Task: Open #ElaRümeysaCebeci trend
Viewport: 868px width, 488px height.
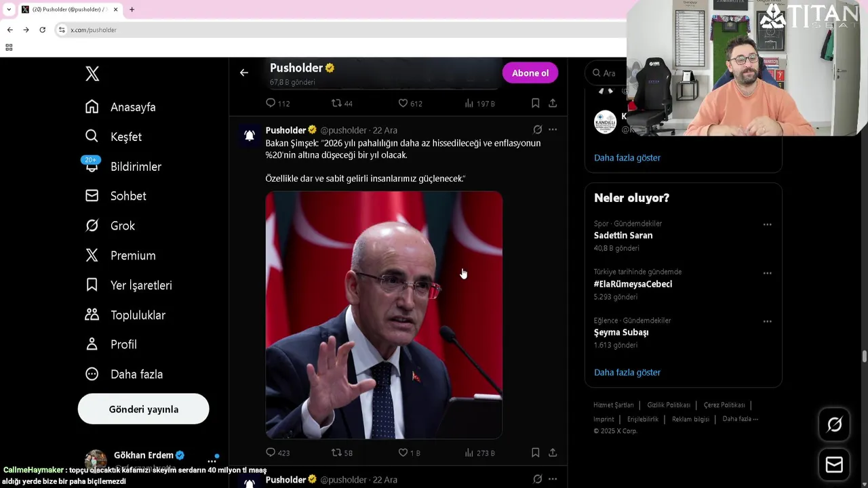Action: coord(633,284)
